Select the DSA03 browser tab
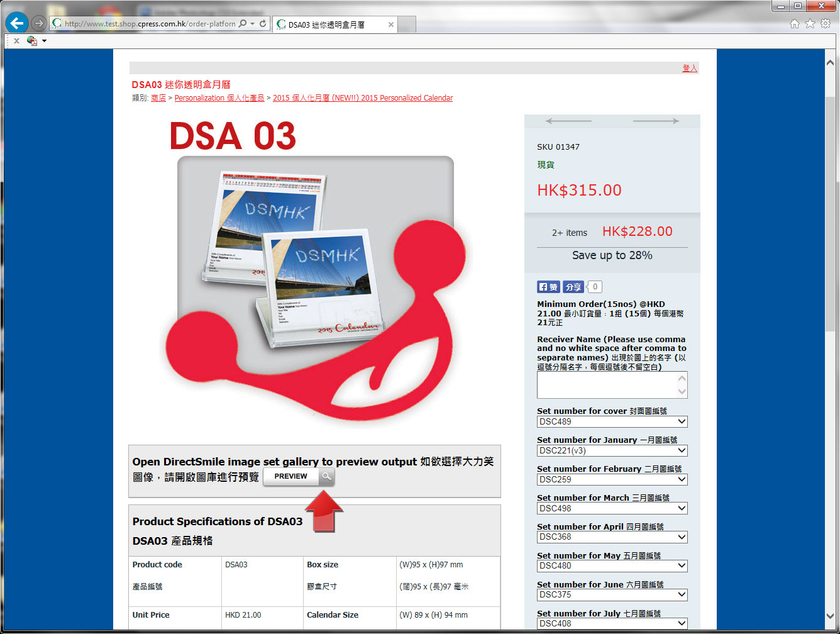Screen dimensions: 840x634 click(327, 25)
